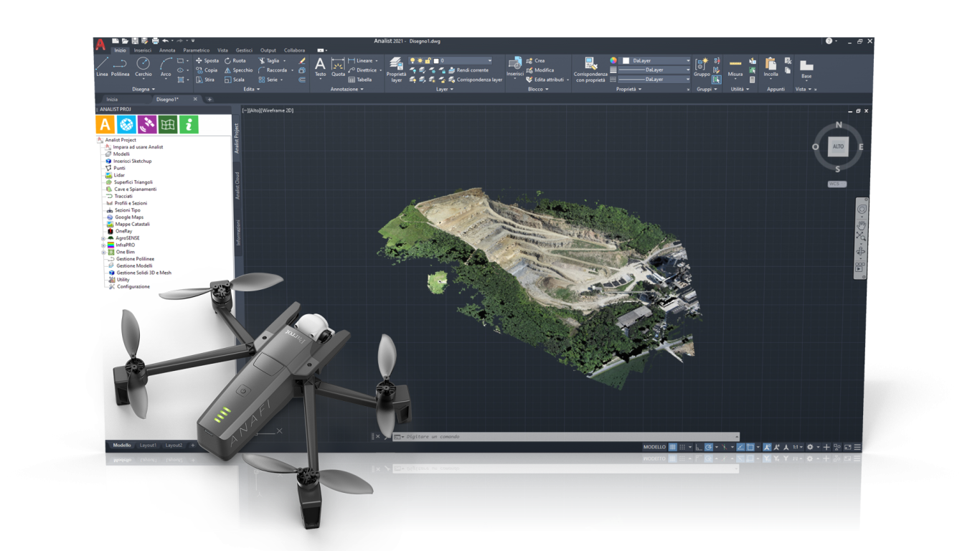The width and height of the screenshot is (980, 551).
Task: Select the Linea drawing tool
Action: 102,65
